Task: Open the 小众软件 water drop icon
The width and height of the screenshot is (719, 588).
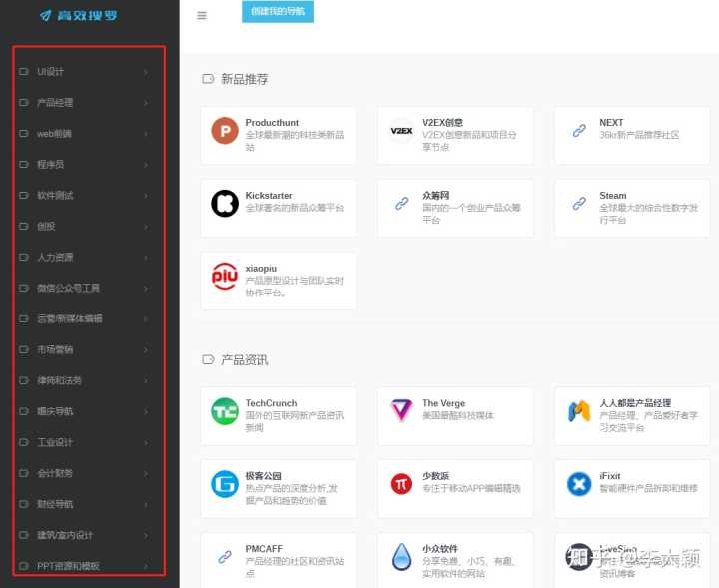Action: [401, 557]
